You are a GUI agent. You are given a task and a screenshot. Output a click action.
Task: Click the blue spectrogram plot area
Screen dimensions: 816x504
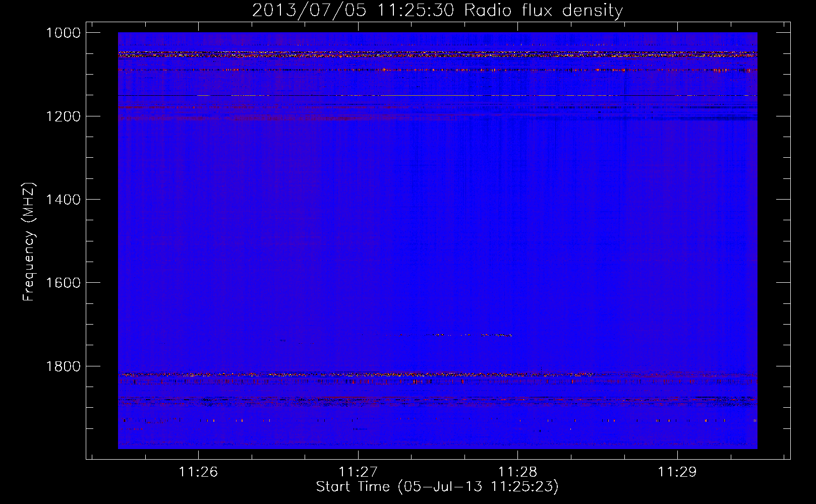click(x=438, y=240)
